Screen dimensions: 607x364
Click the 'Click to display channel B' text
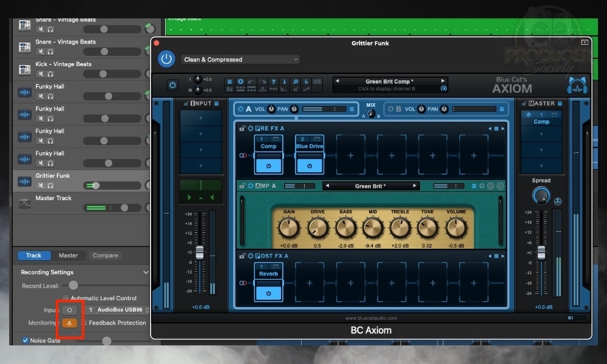(x=386, y=89)
